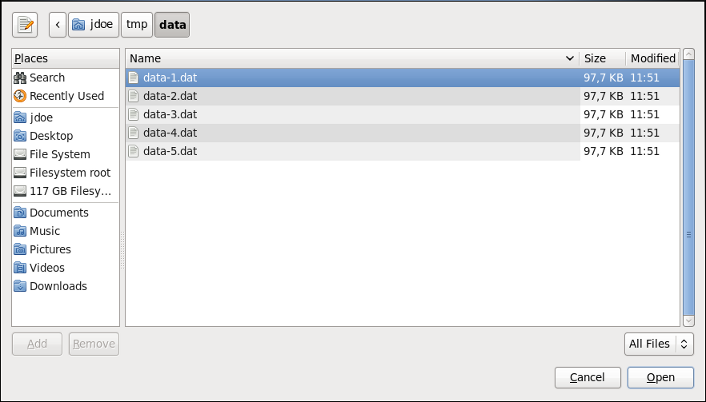Toggle sort order on Name column
The image size is (706, 402).
click(x=353, y=58)
